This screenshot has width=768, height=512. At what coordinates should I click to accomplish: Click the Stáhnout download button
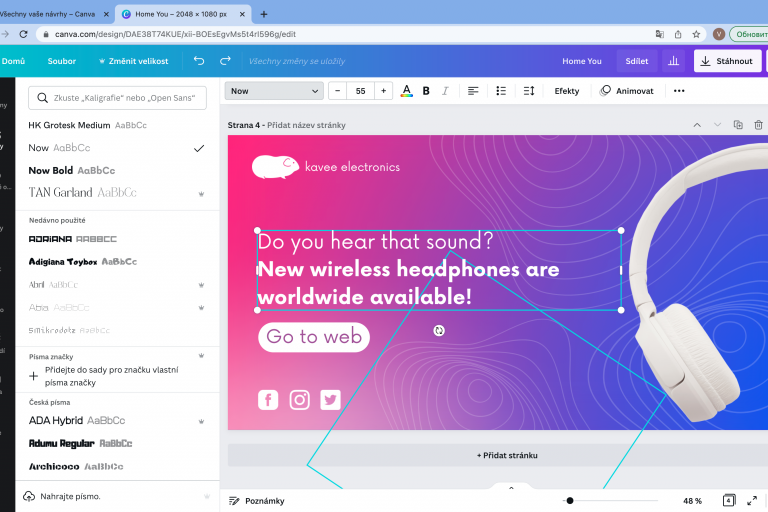point(728,61)
